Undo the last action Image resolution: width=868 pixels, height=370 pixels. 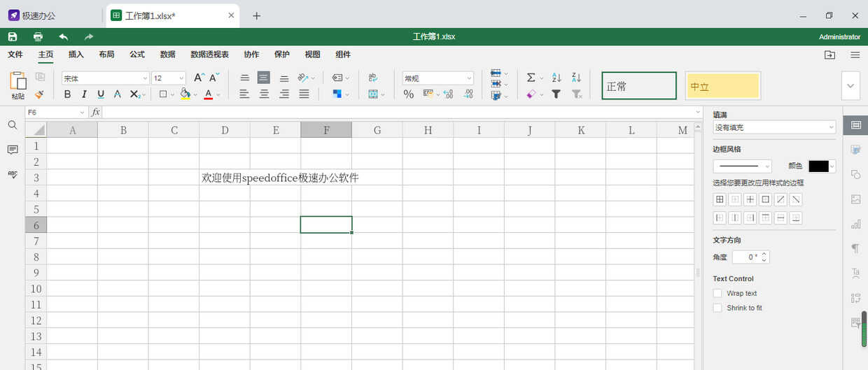[x=64, y=36]
